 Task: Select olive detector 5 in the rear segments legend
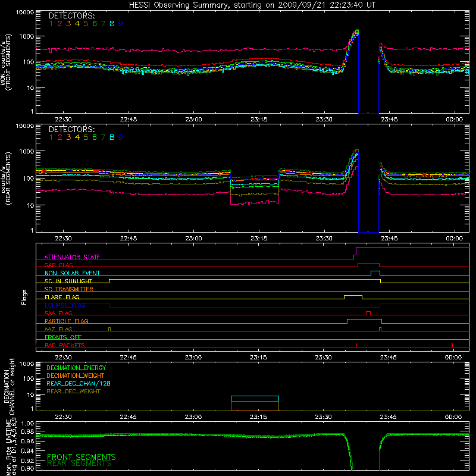click(86, 137)
